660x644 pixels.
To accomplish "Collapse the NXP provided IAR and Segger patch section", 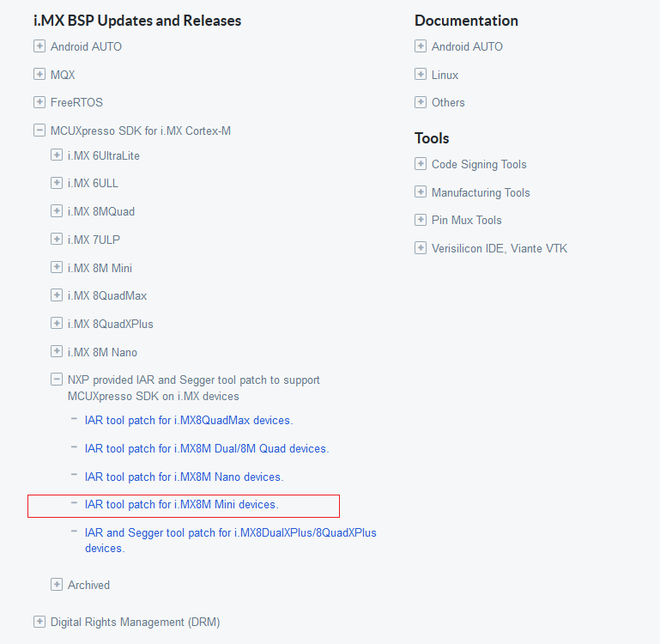I will click(57, 380).
